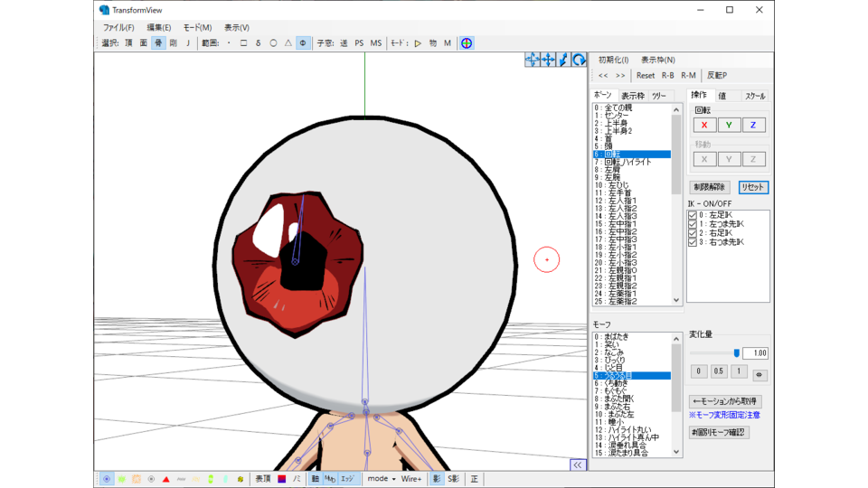Click the 正 button in bottom bar
This screenshot has height=488, width=868.
point(475,479)
